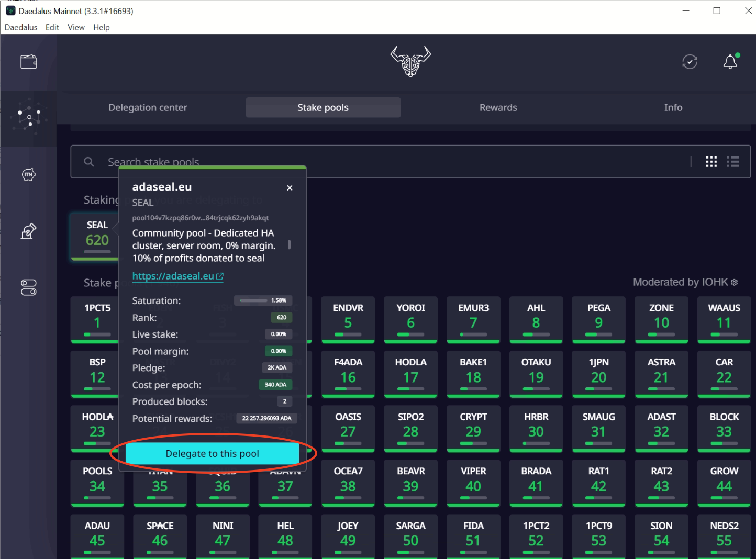756x559 pixels.
Task: Open the notifications bell icon
Action: coord(730,62)
